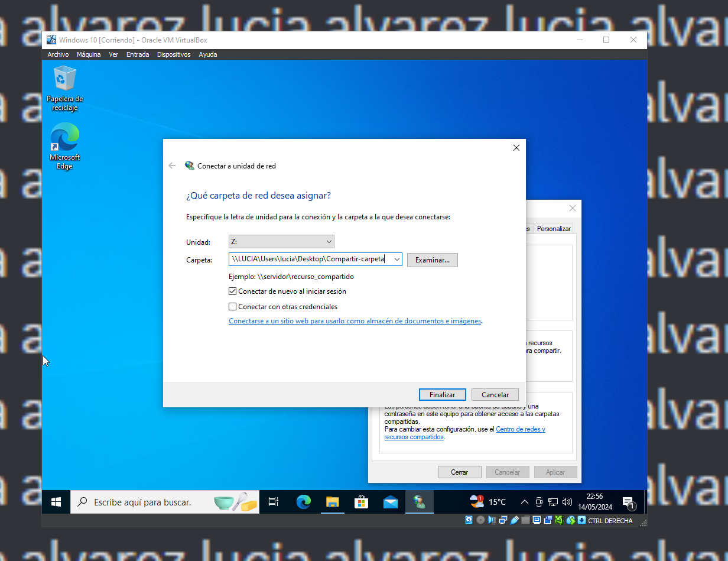The height and width of the screenshot is (561, 728).
Task: Enable 'Conectar con otras credenciales'
Action: click(x=233, y=306)
